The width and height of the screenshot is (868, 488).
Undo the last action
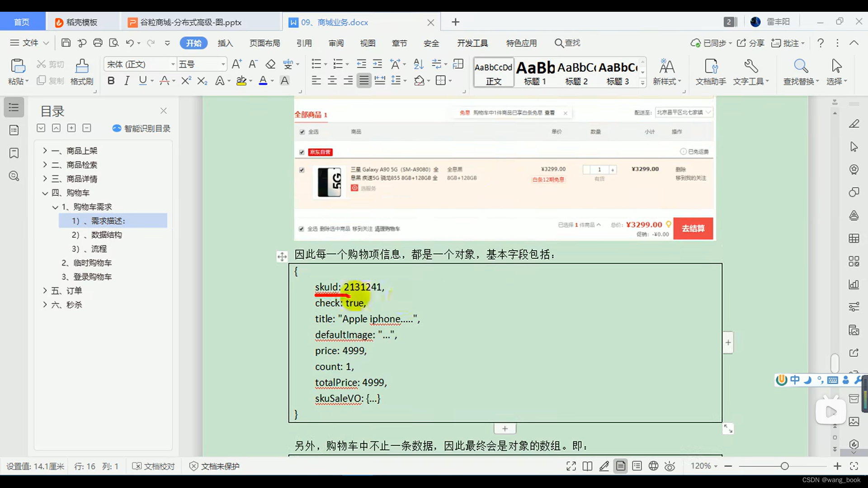130,43
